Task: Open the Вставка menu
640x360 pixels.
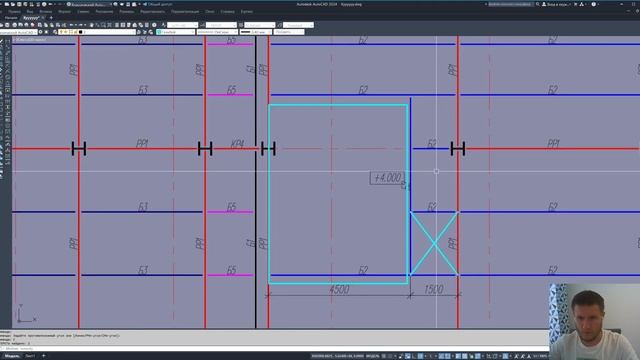Action: 46,11
